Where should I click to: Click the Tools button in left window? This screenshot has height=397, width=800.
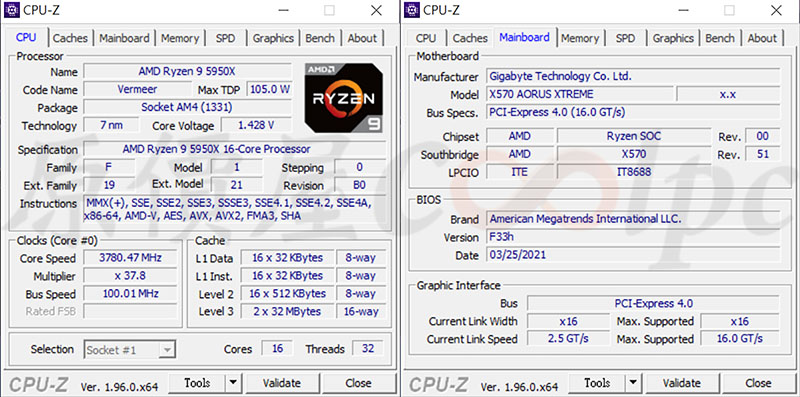197,383
